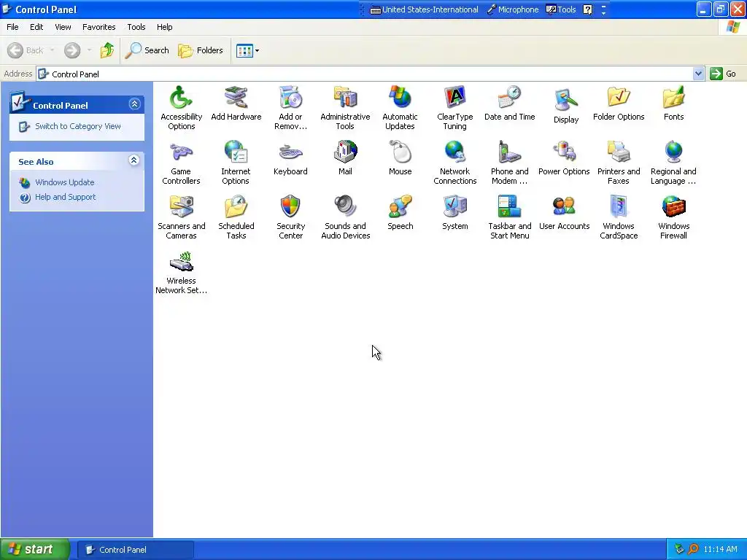Open Network Connections icon
Viewport: 747px width, 560px height.
tap(454, 152)
